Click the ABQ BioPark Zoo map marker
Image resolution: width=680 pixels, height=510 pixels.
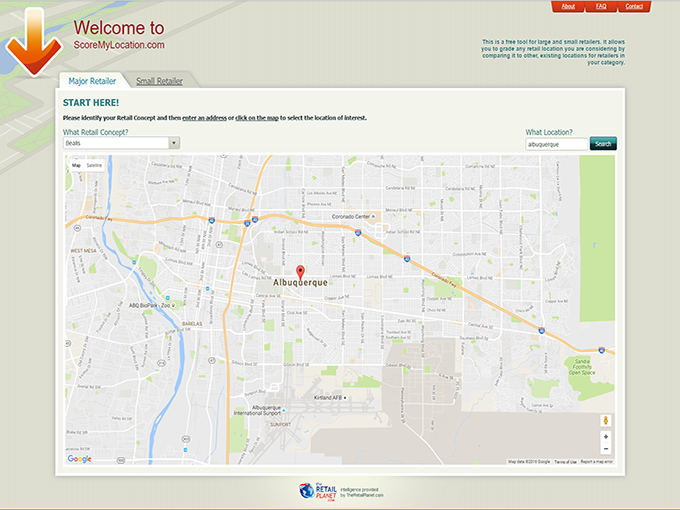tap(173, 305)
